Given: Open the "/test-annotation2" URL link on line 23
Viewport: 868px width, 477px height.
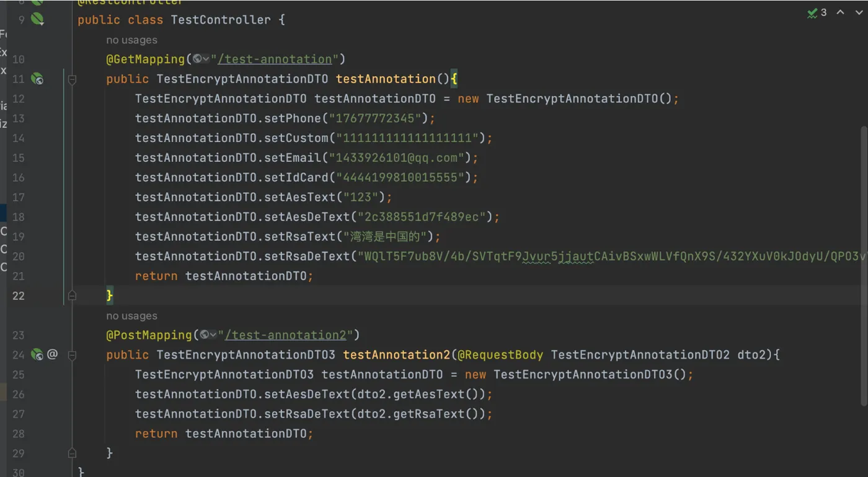Looking at the screenshot, I should [x=285, y=335].
